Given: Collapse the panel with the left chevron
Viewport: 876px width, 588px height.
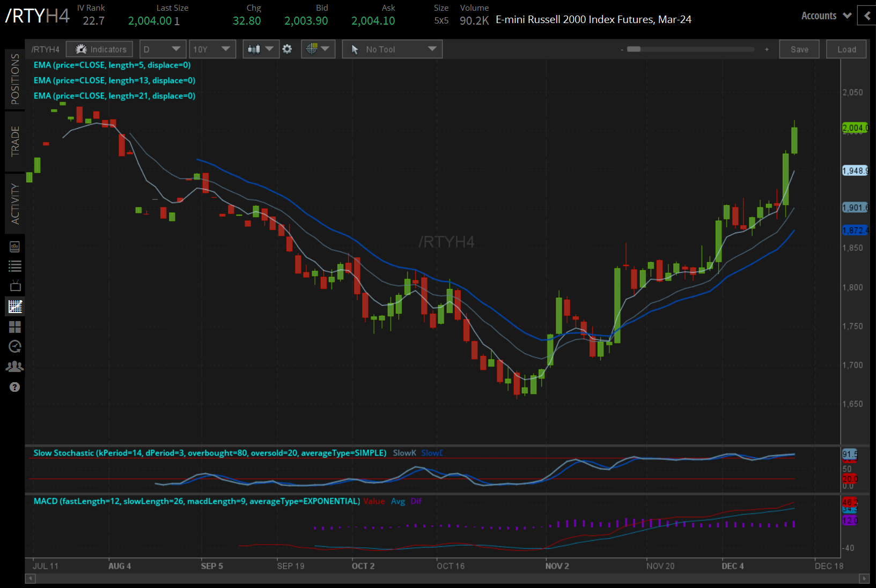Looking at the screenshot, I should click(867, 16).
